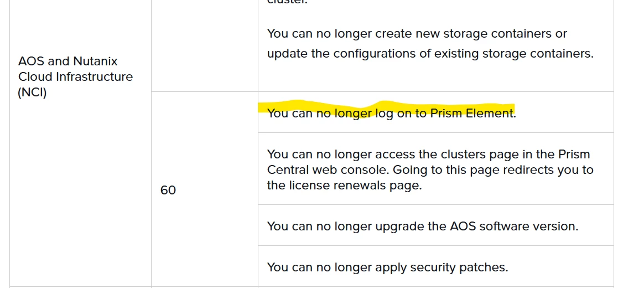Click the word 'redirects' in clusters row
This screenshot has width=644, height=288.
pyautogui.click(x=530, y=170)
